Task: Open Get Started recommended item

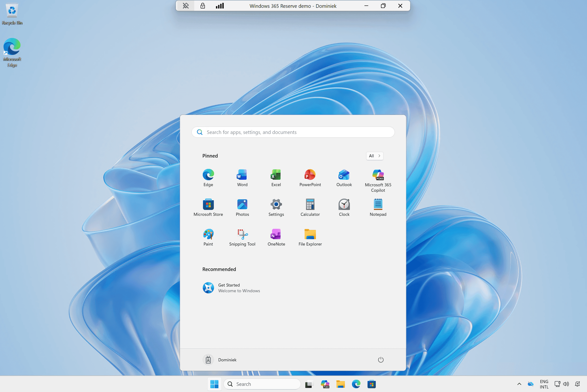Action: tap(231, 288)
